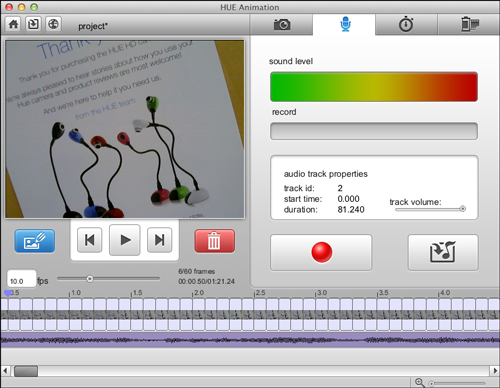The width and height of the screenshot is (500, 388).
Task: Click the home icon in toolbar
Action: [x=13, y=24]
